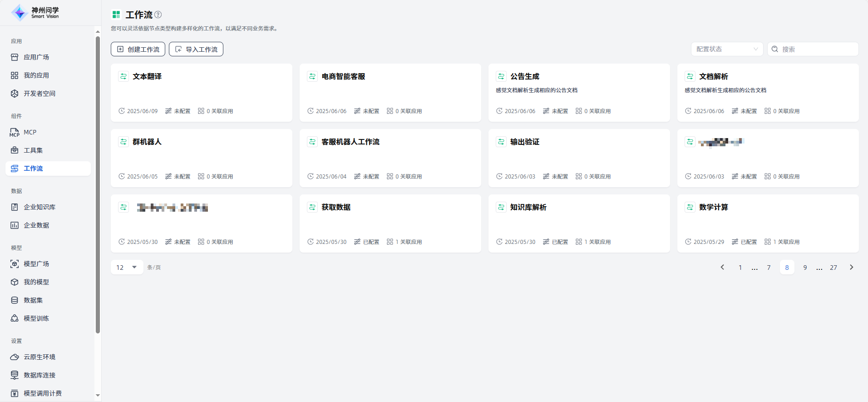Click the 工具集 toolbox icon
Image resolution: width=868 pixels, height=402 pixels.
point(15,150)
